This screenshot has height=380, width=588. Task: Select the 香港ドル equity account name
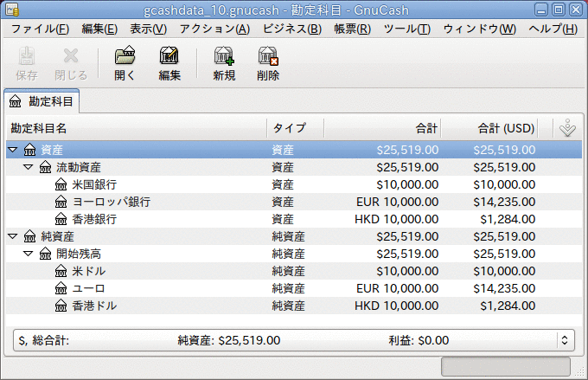click(94, 306)
